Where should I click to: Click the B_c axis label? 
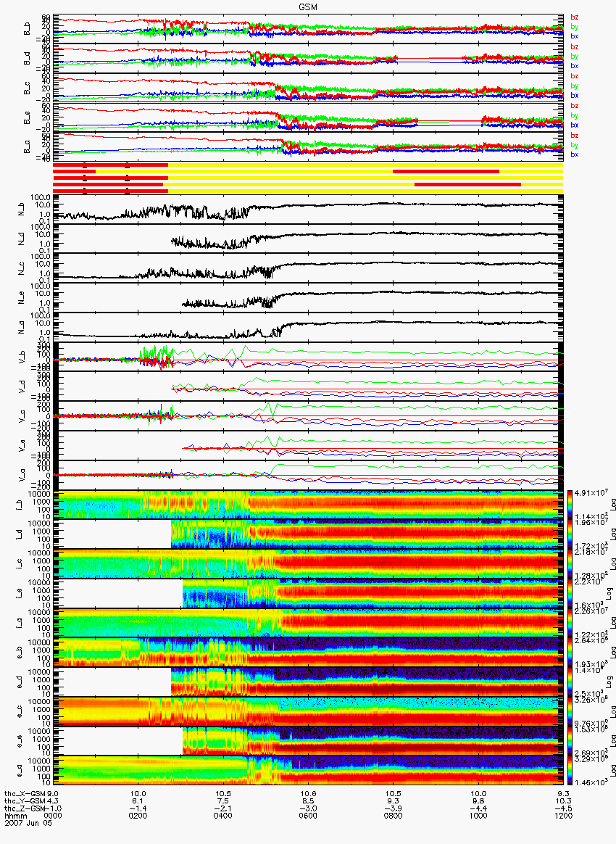click(27, 88)
